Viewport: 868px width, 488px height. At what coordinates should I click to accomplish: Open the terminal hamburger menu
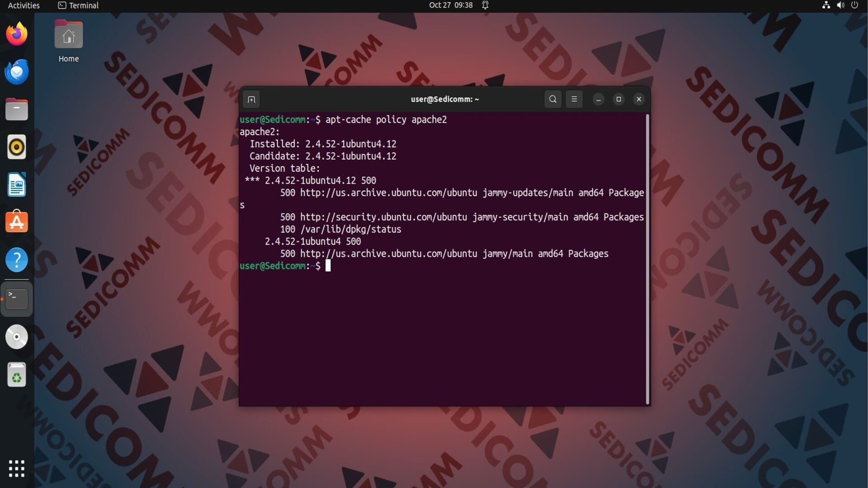coord(574,99)
